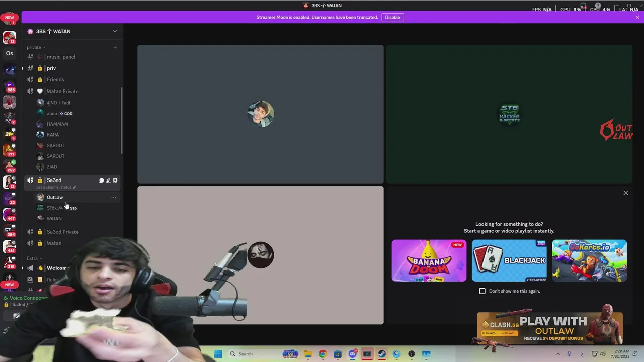Join the Watan Private voice channel
644x362 pixels.
(x=72, y=91)
